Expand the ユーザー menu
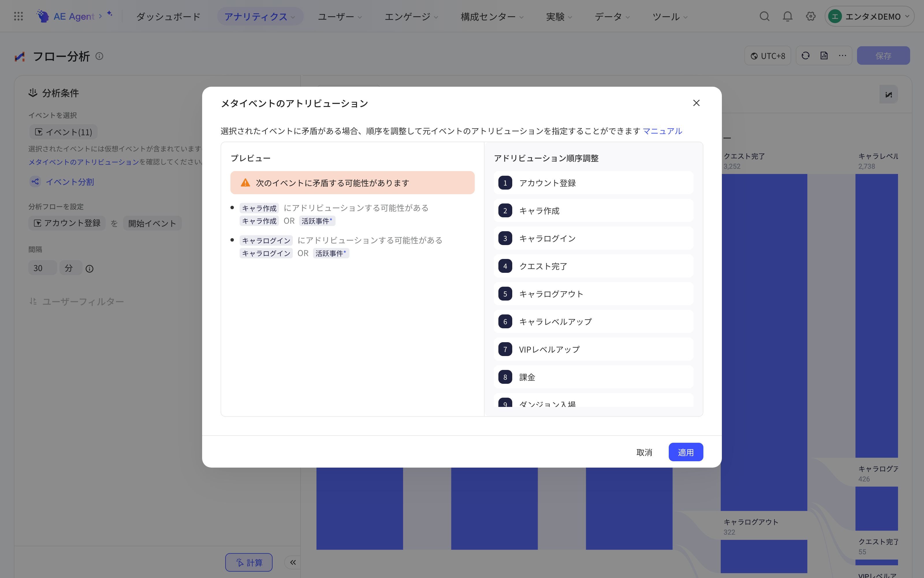The width and height of the screenshot is (924, 578). [x=340, y=16]
